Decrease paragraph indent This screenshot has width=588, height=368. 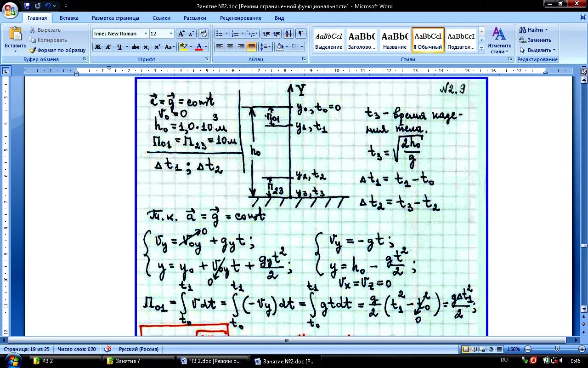point(266,34)
